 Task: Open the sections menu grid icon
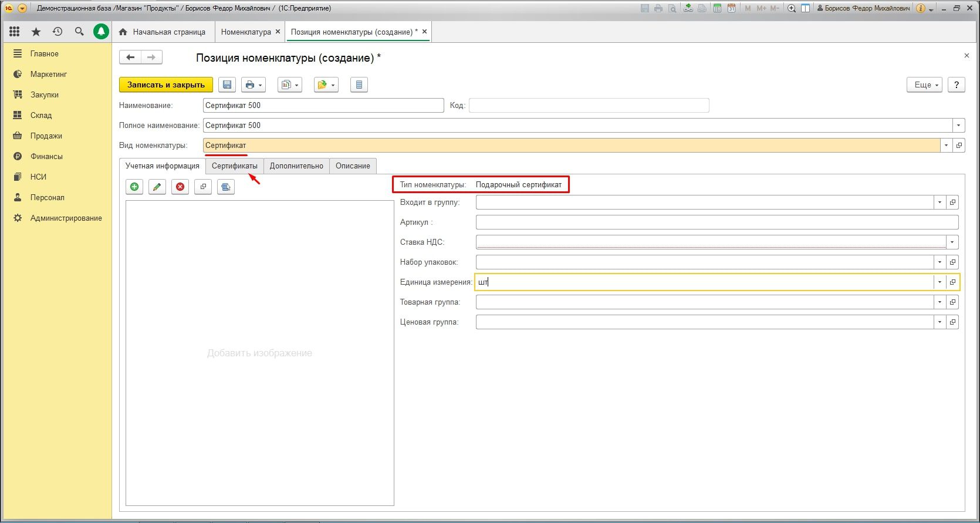[15, 32]
